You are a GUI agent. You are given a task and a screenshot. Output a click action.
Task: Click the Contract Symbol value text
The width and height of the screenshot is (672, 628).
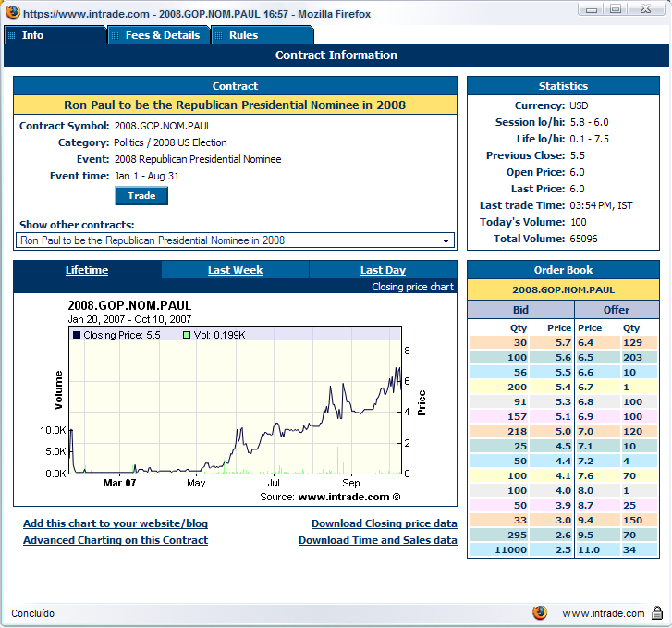(163, 126)
